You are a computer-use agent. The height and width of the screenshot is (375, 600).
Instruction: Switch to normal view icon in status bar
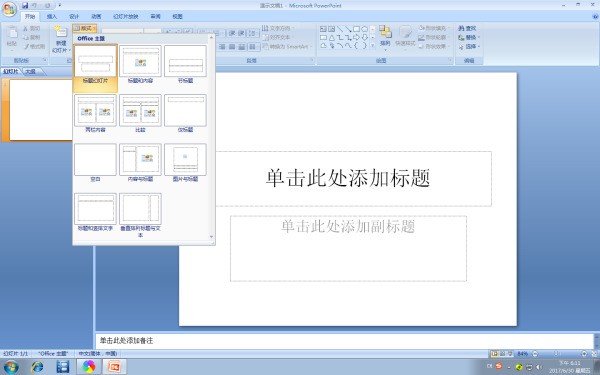point(494,354)
